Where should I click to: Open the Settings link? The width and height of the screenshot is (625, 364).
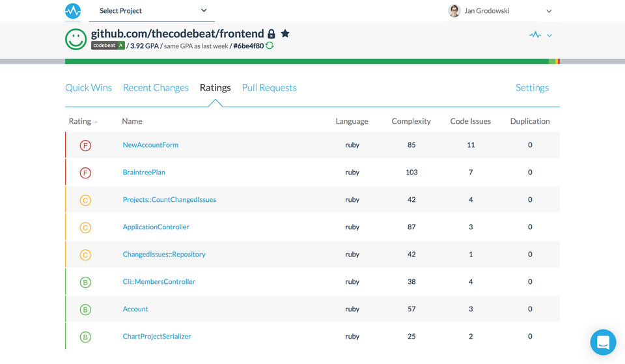[532, 88]
